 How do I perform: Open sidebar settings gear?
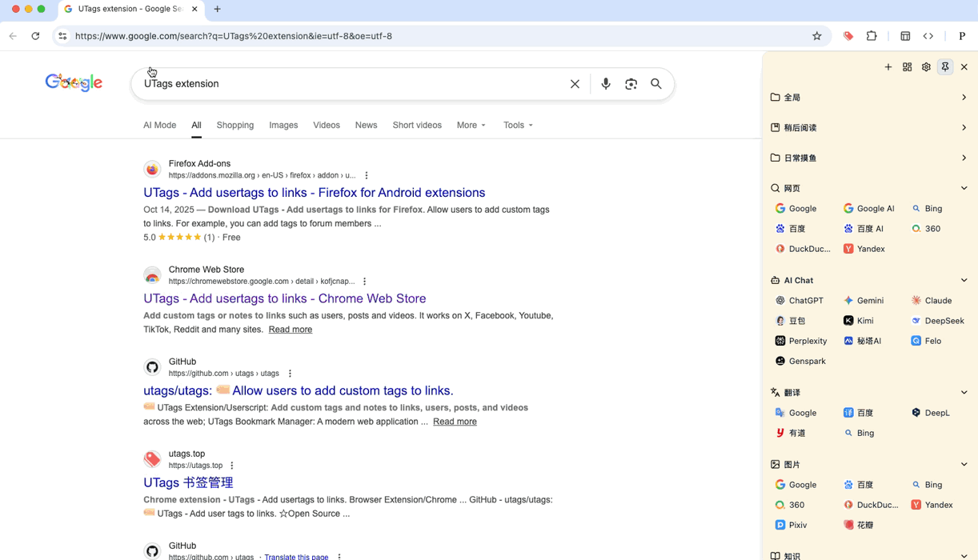(x=926, y=67)
